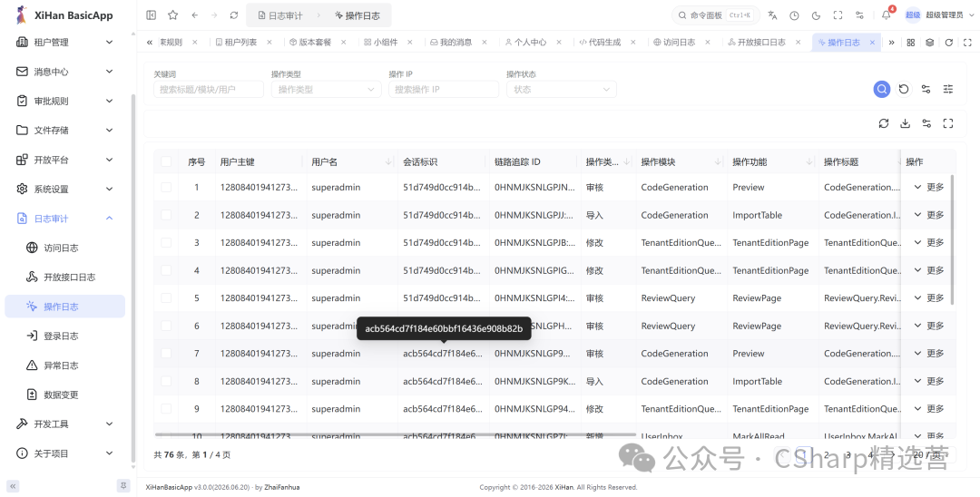Screen dimensions: 980x497
Task: Open the clock history icon
Action: 794,15
